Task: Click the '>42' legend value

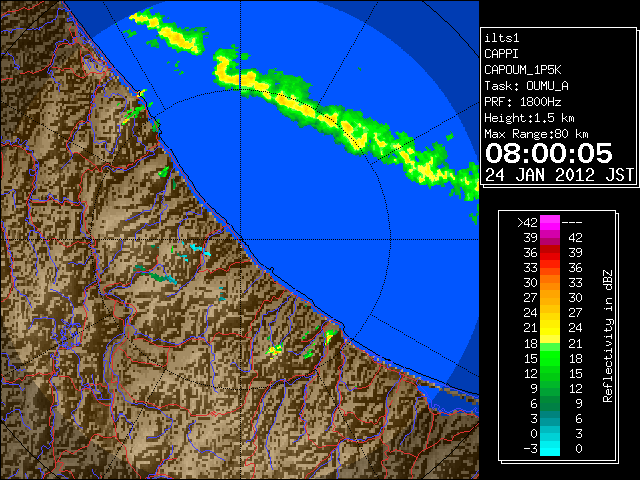Action: click(527, 223)
